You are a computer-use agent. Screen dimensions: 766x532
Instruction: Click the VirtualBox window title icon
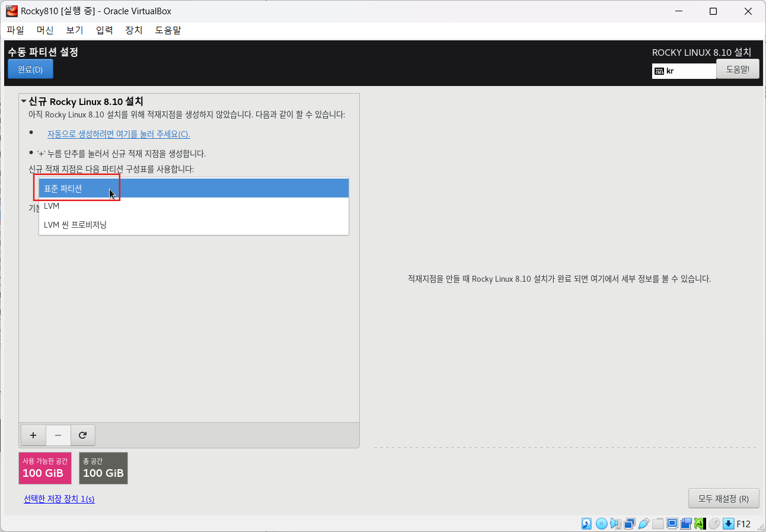(12, 11)
